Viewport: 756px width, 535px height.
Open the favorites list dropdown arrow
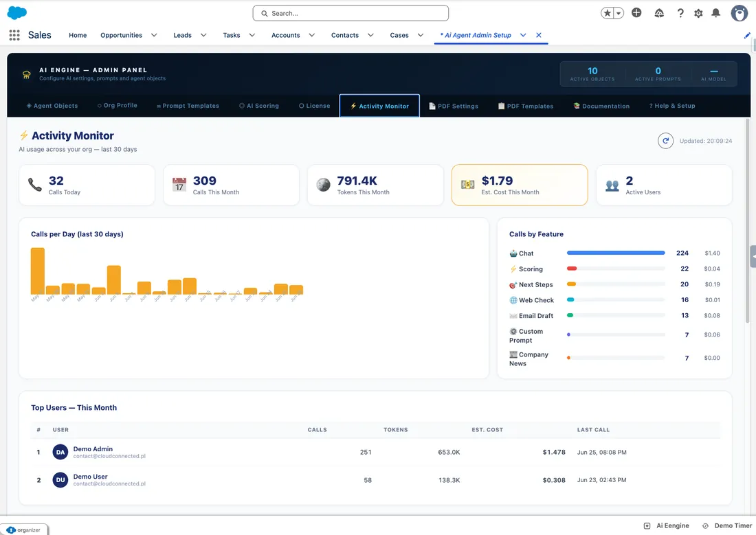pos(619,13)
